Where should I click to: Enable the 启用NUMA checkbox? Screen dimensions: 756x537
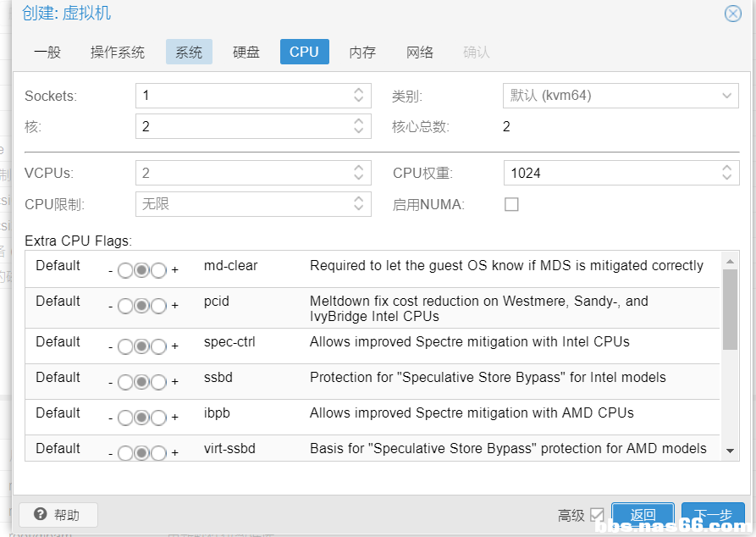pyautogui.click(x=511, y=204)
